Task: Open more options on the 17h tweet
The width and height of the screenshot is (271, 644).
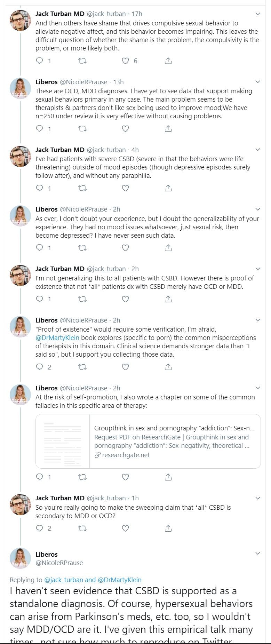Action: pos(258,14)
